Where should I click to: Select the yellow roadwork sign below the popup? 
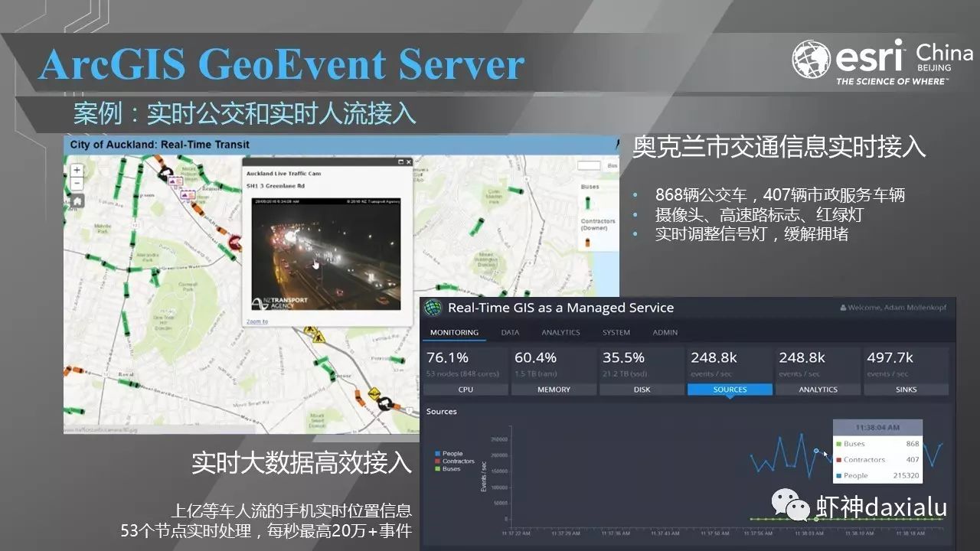coord(320,337)
